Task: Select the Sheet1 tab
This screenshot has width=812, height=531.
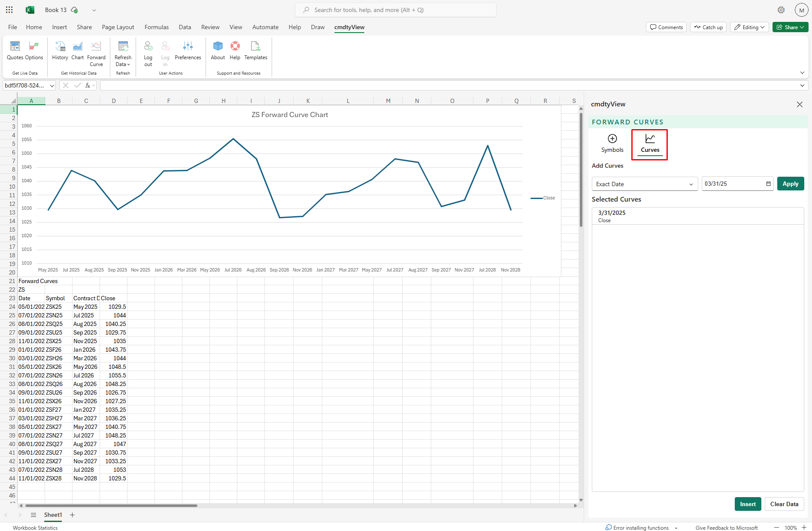Action: (x=53, y=515)
